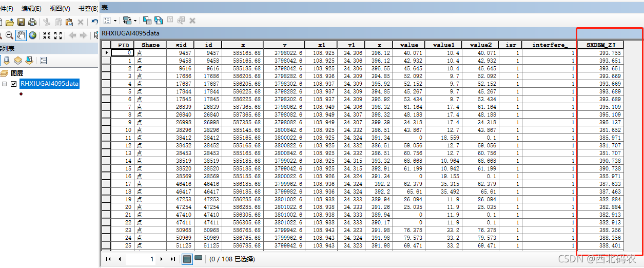644x268 pixels.
Task: List layers by selection icon
Action: (x=29, y=61)
